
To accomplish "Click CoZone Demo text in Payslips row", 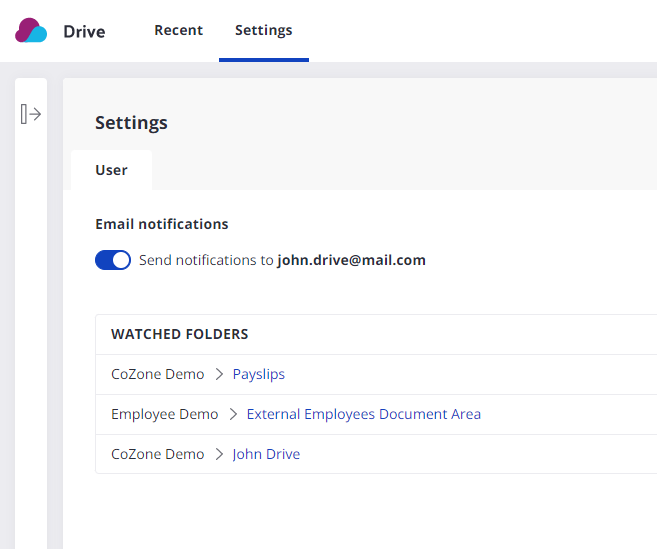I will [158, 374].
